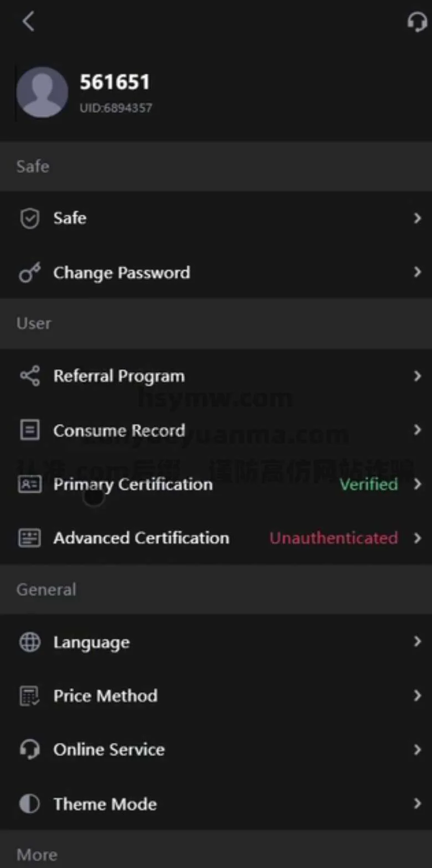
Task: Open customer support headset icon at top
Action: tap(416, 22)
